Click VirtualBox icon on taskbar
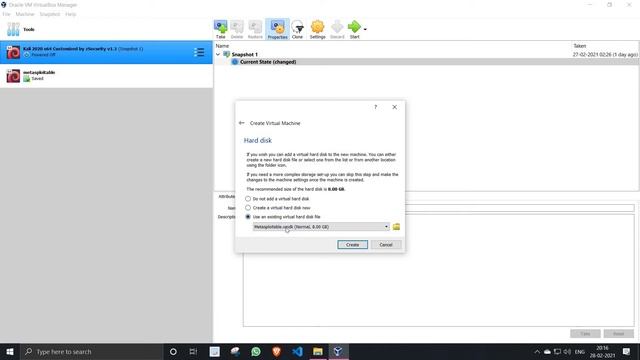 [338, 351]
